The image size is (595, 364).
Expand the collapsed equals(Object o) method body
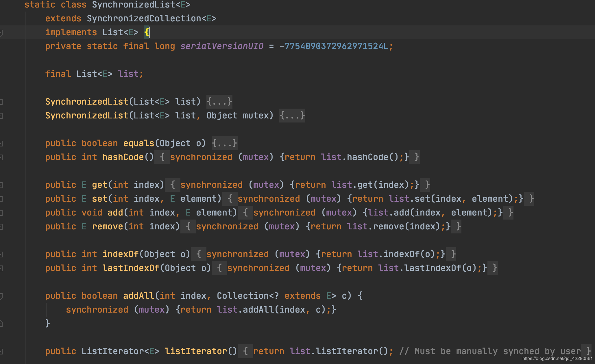pyautogui.click(x=224, y=143)
